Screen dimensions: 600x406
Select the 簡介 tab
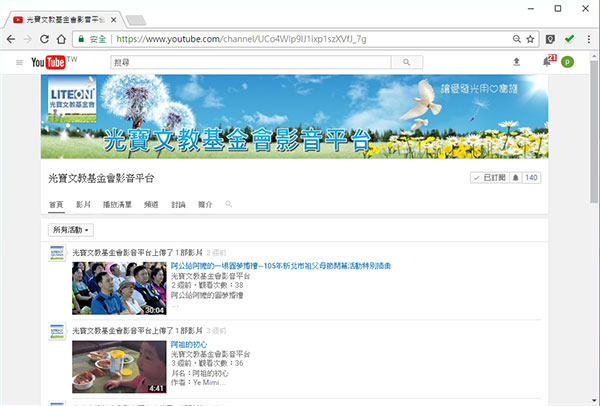[205, 204]
